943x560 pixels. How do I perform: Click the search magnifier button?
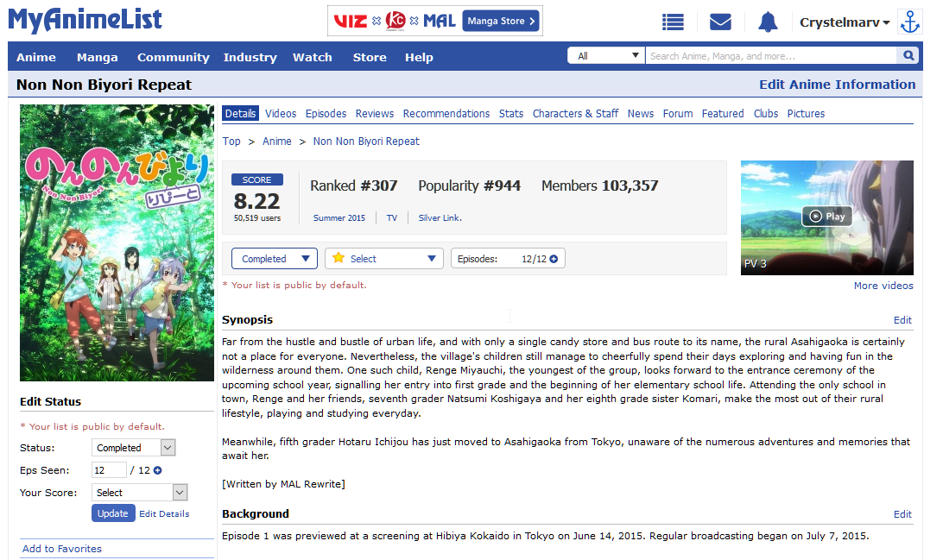908,56
